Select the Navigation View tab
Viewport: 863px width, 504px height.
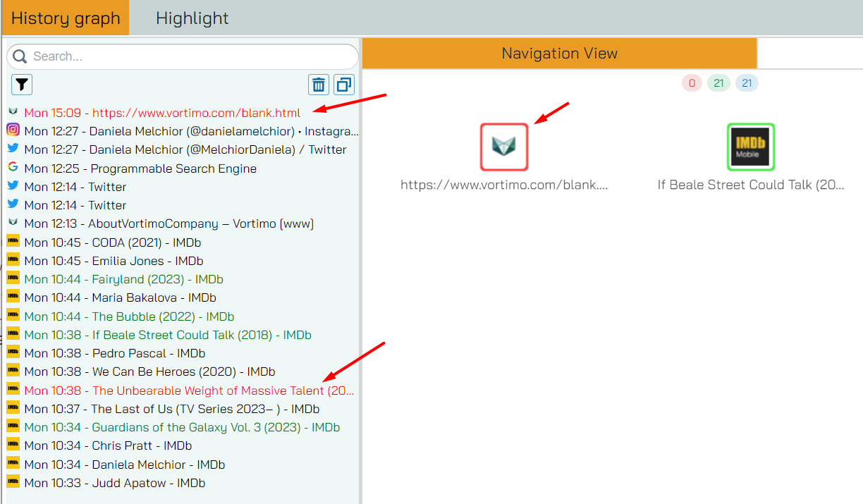pos(560,53)
